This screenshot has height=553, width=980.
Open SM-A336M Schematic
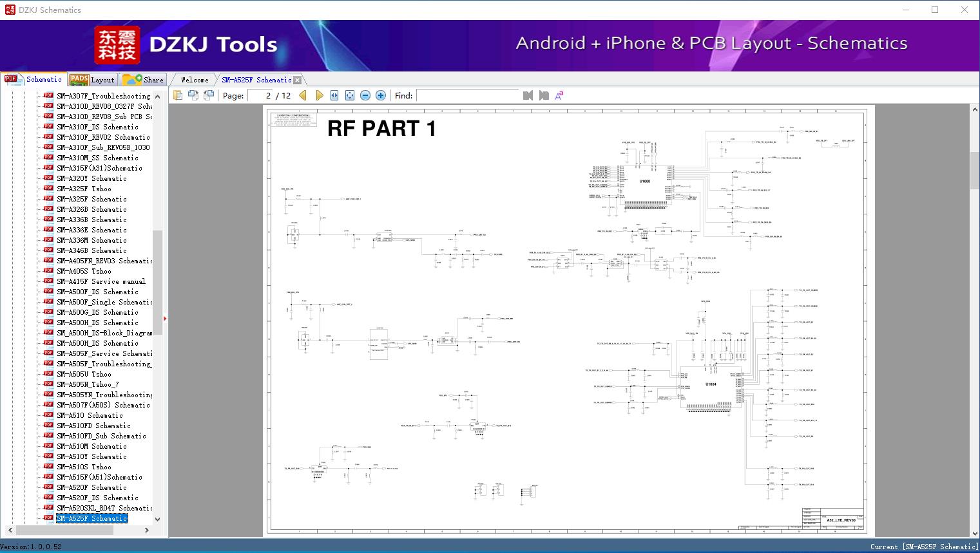click(x=91, y=240)
